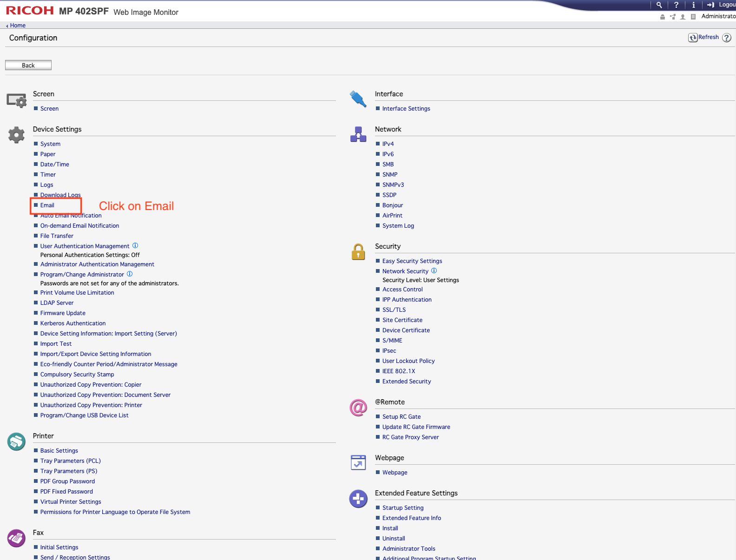Click the Refresh circular arrows icon
The height and width of the screenshot is (560, 736).
[x=693, y=38]
